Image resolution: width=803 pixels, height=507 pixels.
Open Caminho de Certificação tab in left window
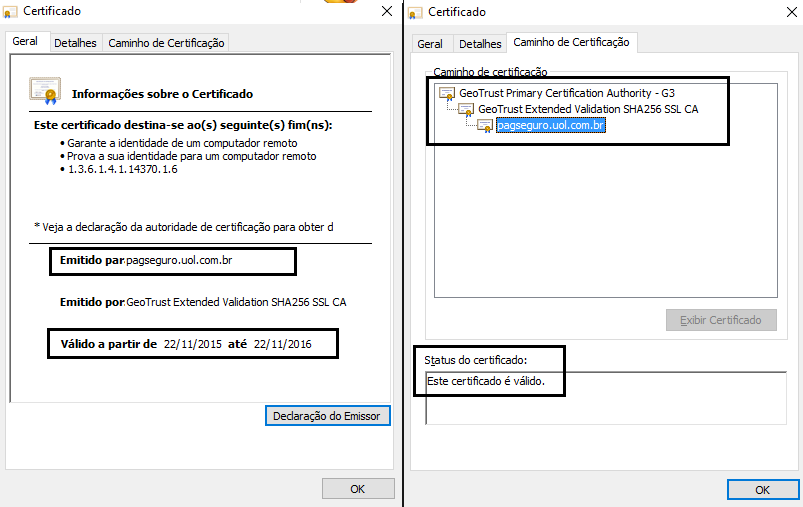click(x=166, y=43)
